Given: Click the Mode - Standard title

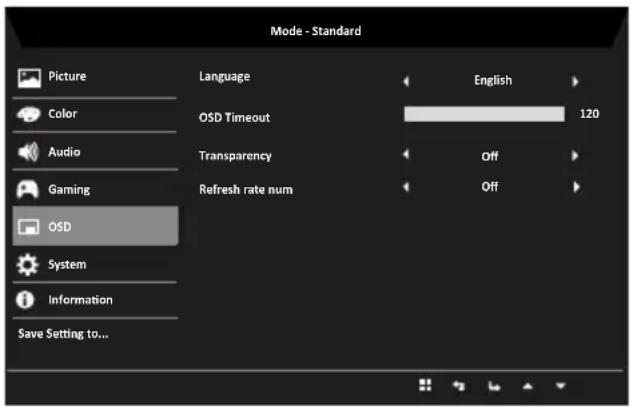Looking at the screenshot, I should (316, 31).
